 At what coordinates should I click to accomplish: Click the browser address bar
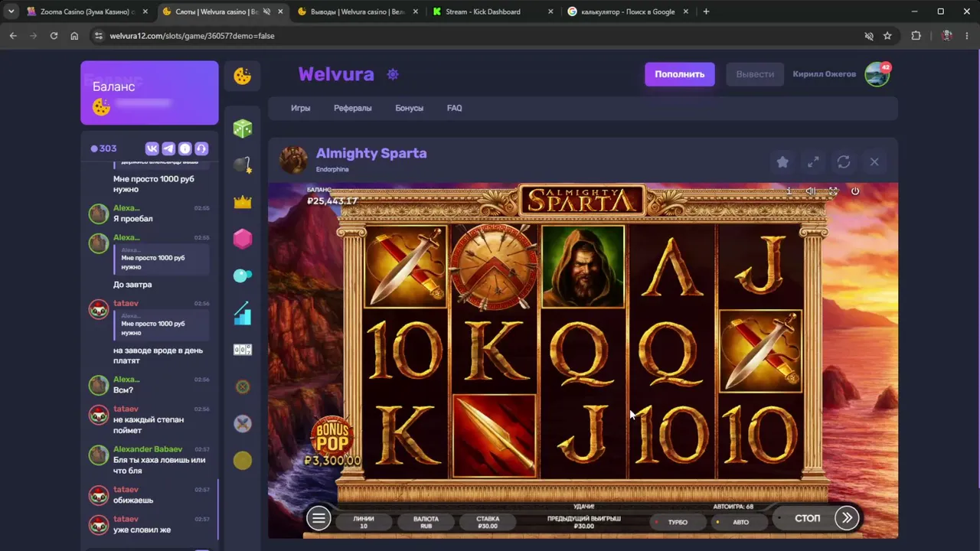click(482, 36)
